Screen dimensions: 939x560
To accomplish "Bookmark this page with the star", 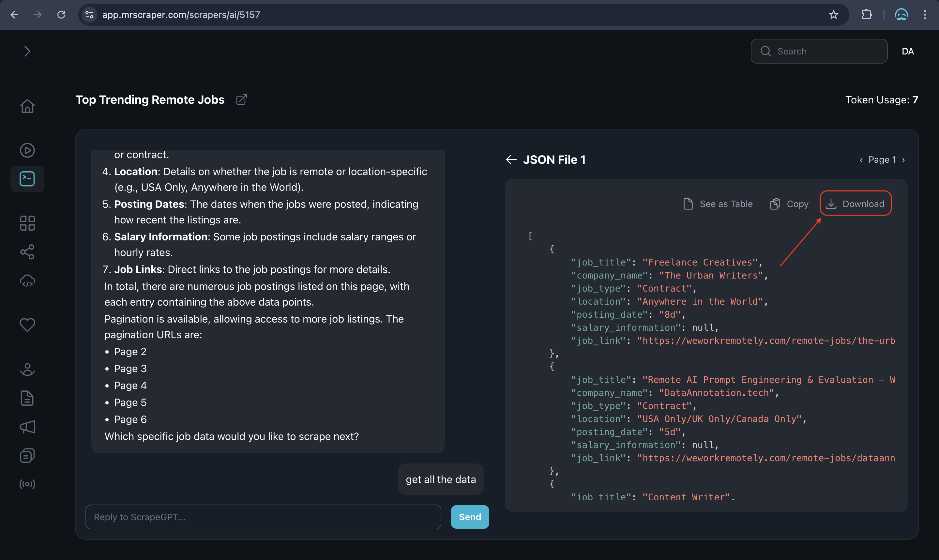I will tap(833, 15).
